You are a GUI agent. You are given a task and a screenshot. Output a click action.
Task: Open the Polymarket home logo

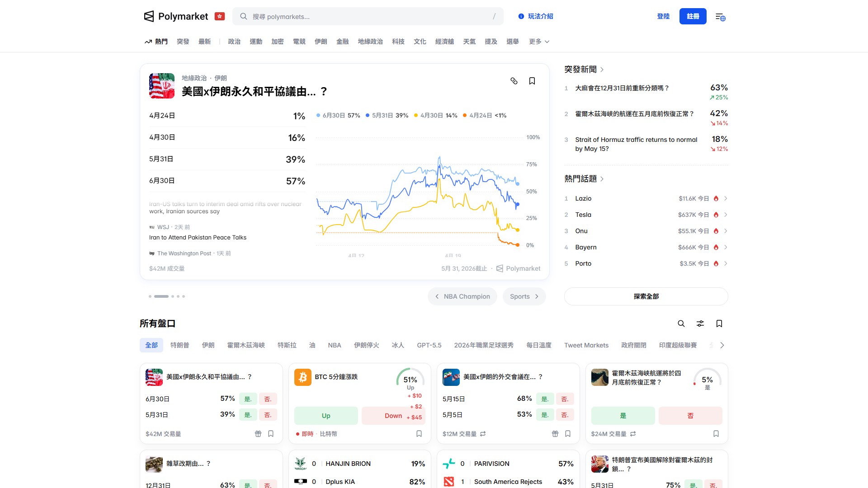[176, 16]
